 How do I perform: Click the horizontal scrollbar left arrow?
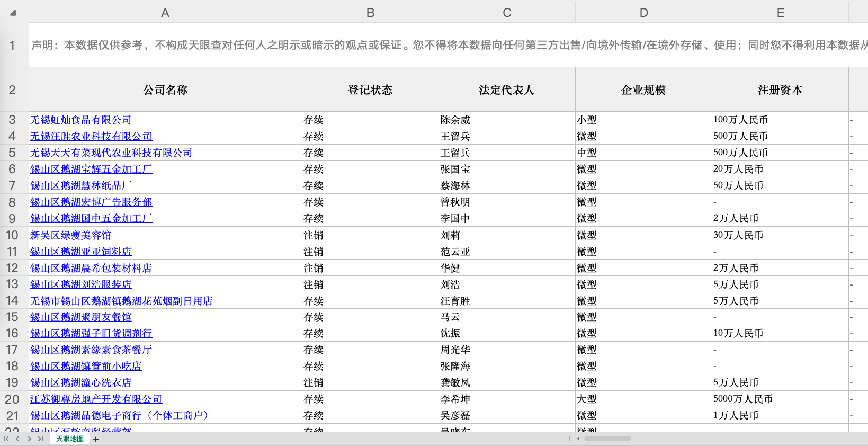[x=578, y=439]
